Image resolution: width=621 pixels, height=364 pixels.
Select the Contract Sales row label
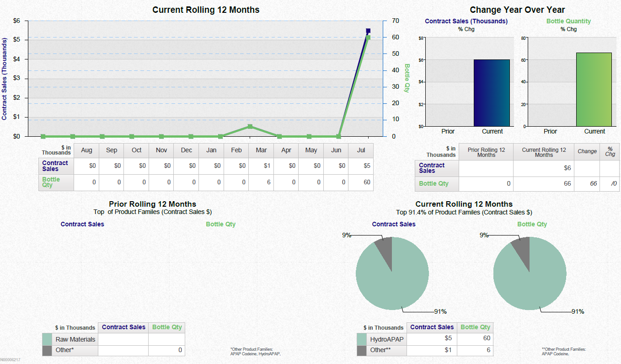coord(55,166)
